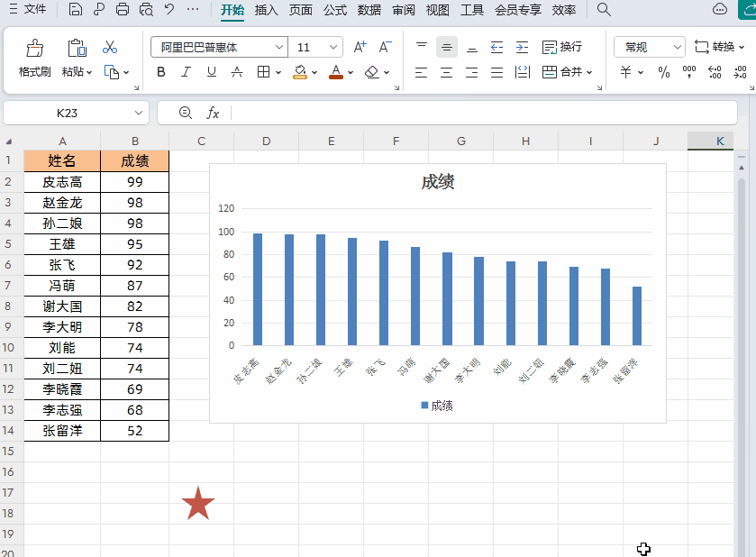Click the Copy icon

point(112,72)
